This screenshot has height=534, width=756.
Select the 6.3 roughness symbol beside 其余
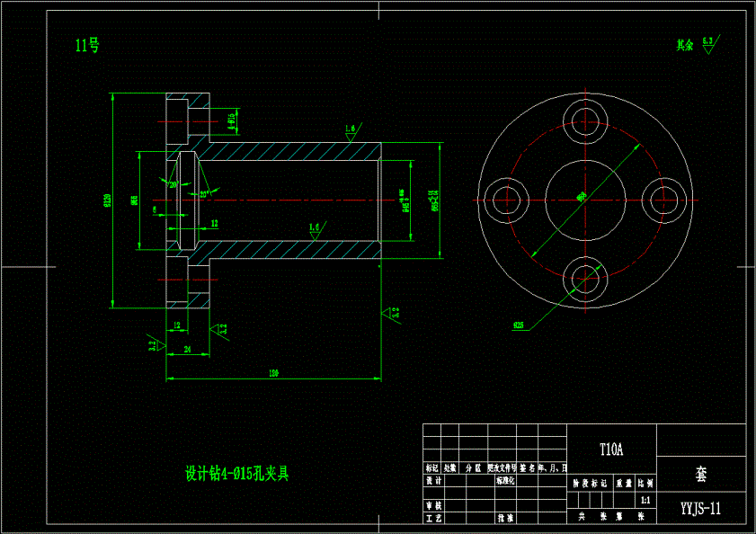coord(711,44)
